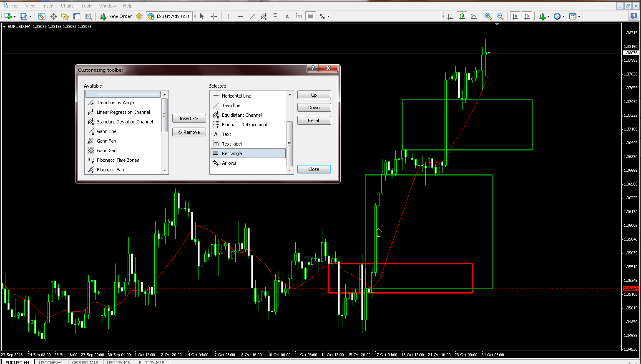Open the Strategy Tester icon

(x=88, y=16)
